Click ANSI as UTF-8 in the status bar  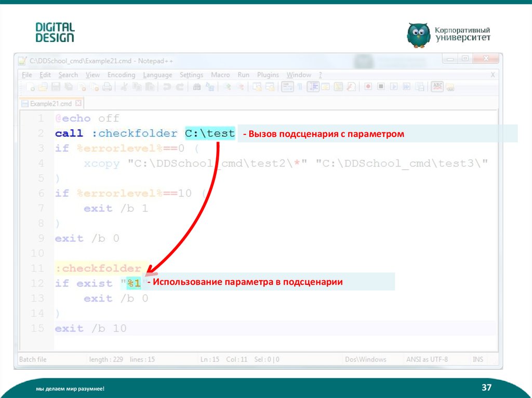click(427, 360)
